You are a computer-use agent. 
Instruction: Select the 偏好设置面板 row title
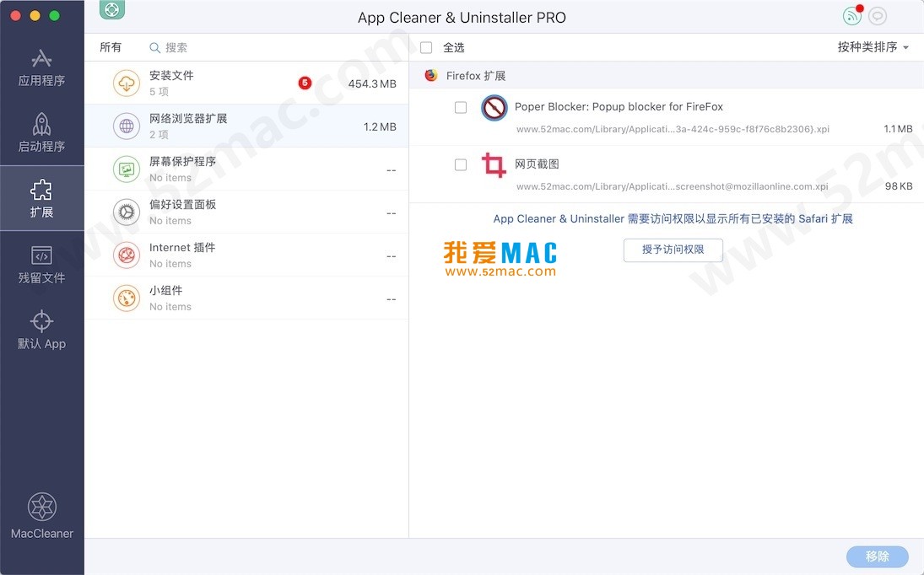pos(182,204)
